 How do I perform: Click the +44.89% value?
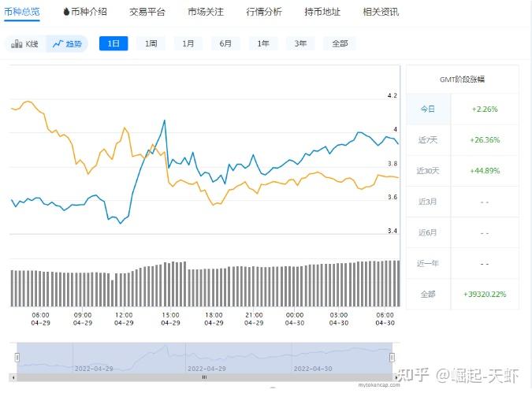pyautogui.click(x=485, y=171)
